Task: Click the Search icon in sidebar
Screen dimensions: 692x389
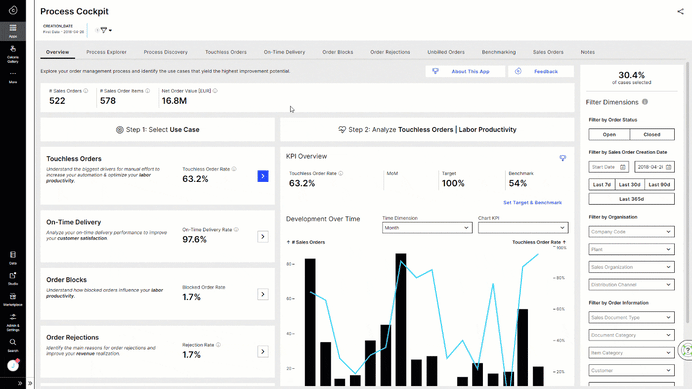Action: pos(13,345)
